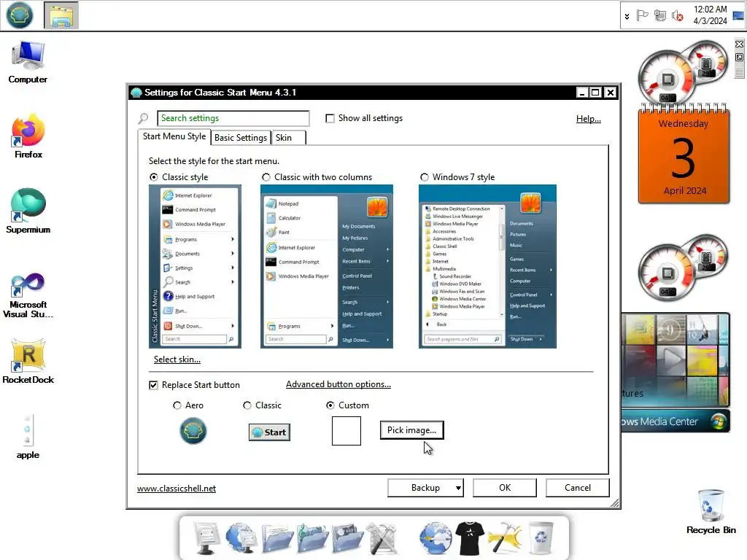Choose the Windows 7 style radio button

425,177
